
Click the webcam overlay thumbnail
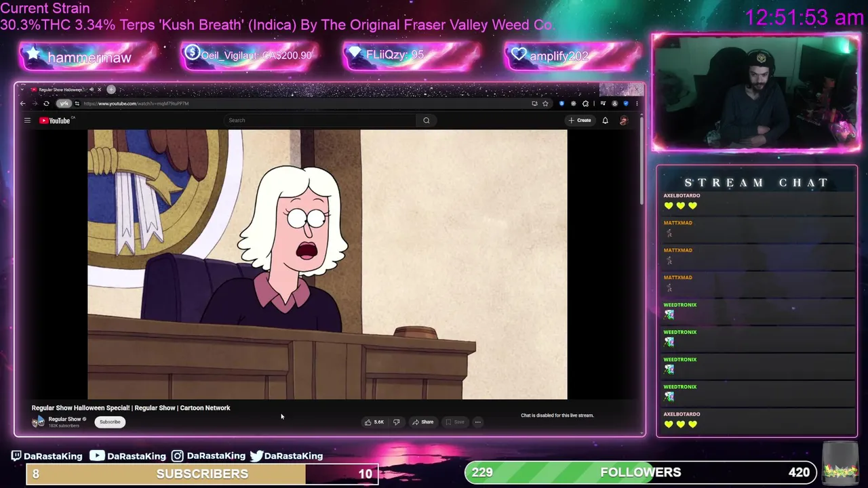(755, 92)
